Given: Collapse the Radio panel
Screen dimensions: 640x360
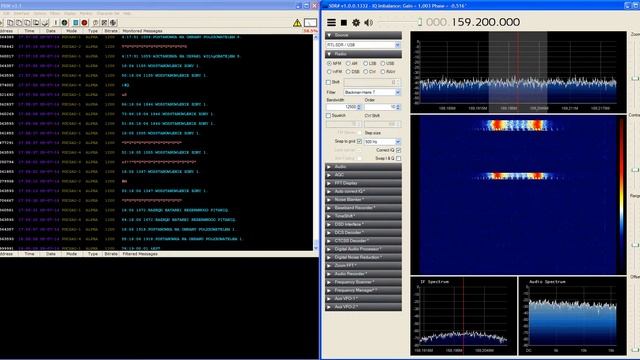Looking at the screenshot, I should (x=363, y=54).
